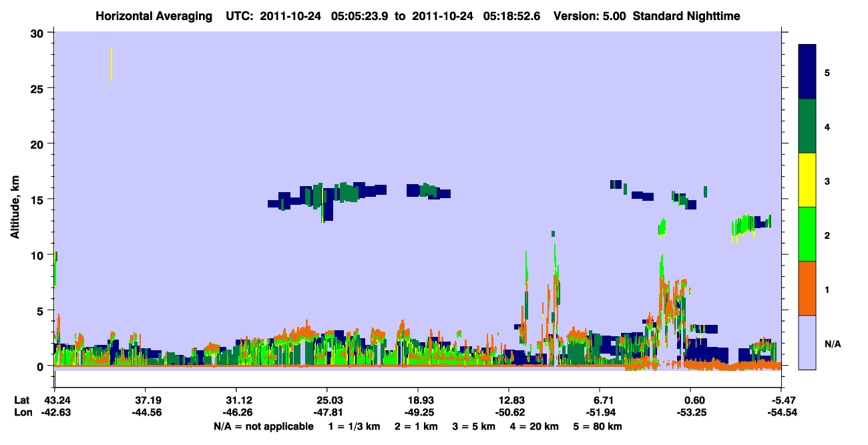Click the 'Lon' row label

[23, 412]
